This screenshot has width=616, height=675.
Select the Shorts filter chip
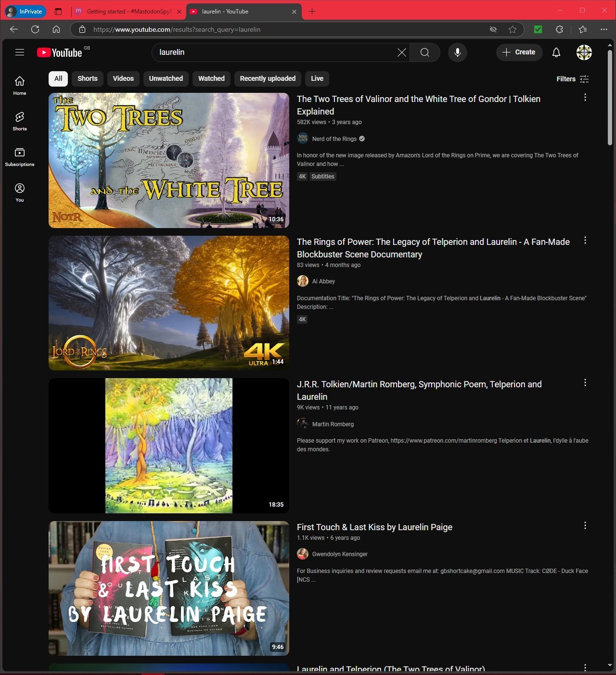click(x=88, y=78)
